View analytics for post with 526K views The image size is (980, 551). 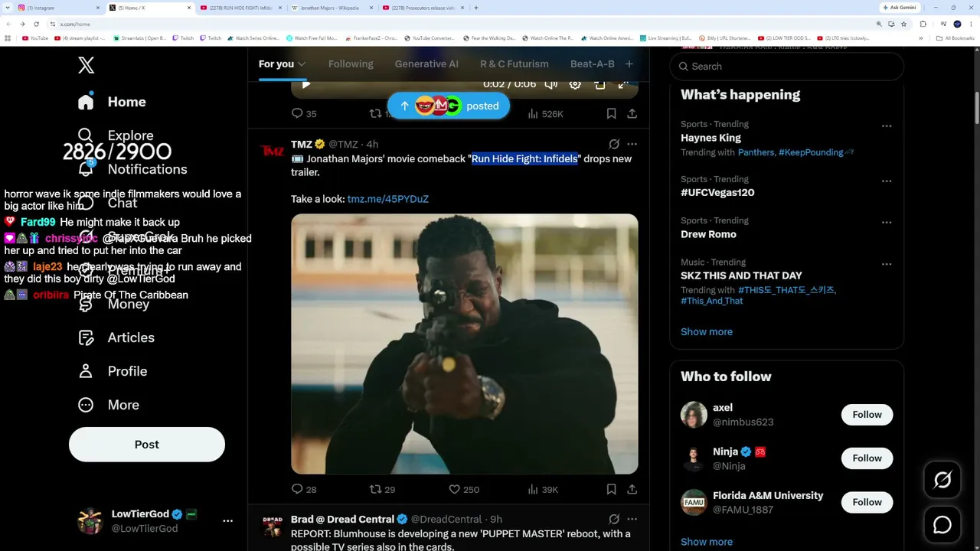545,114
